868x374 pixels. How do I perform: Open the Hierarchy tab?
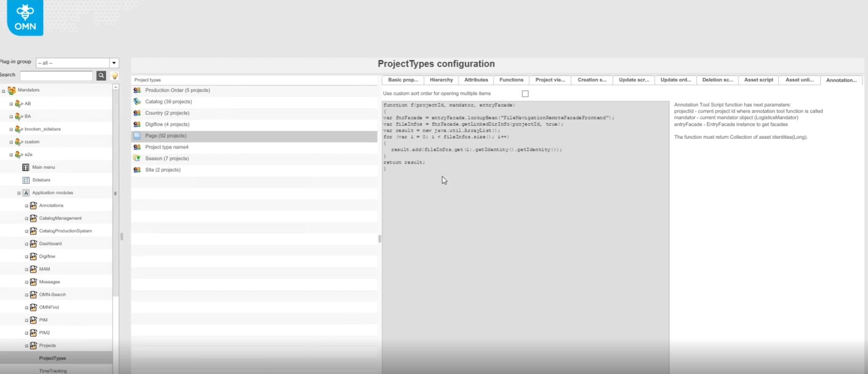tap(442, 80)
